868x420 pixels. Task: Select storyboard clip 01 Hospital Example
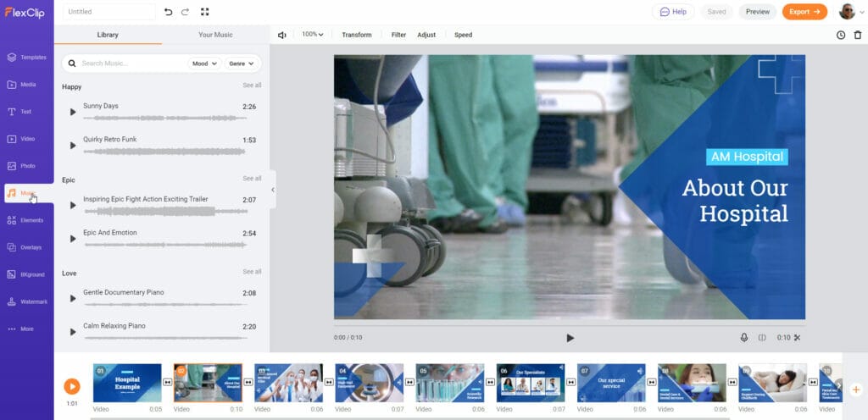click(127, 383)
